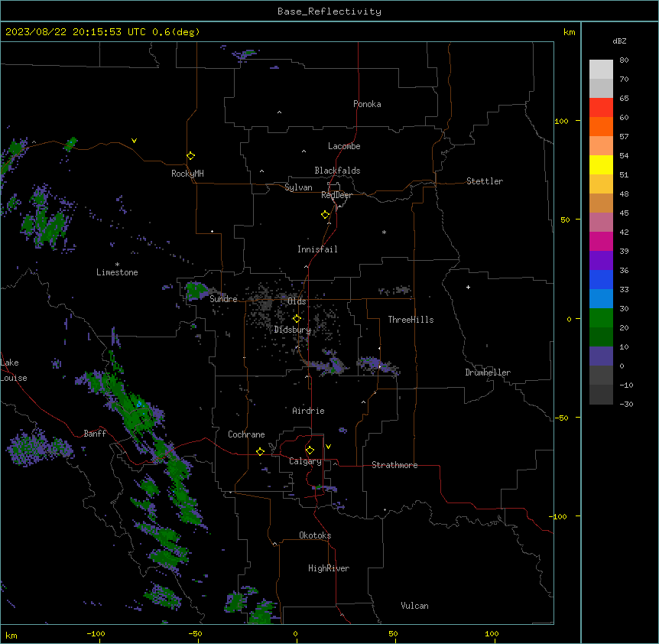
Task: Click the Stettler label
Action: (485, 181)
